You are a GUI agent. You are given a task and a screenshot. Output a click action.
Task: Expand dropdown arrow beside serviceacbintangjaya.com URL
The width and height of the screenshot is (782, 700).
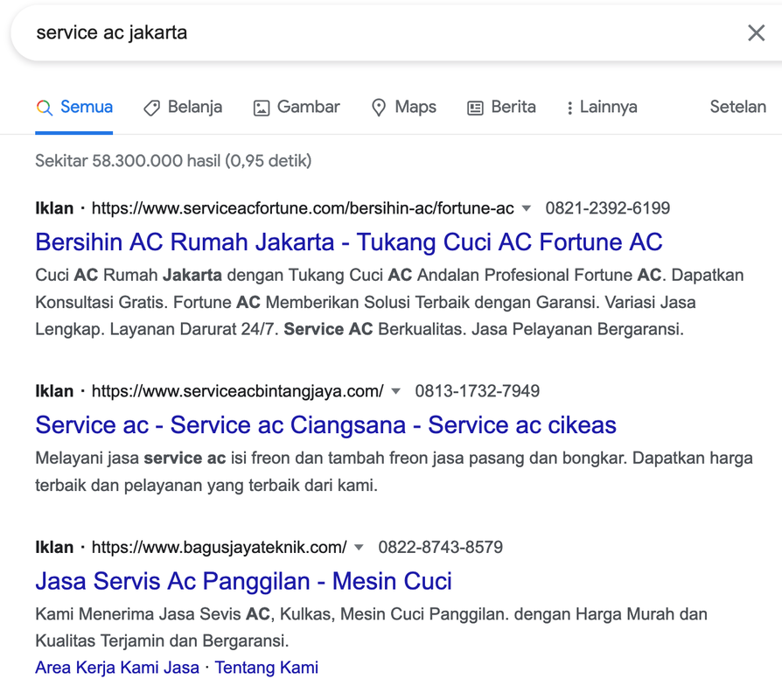click(x=396, y=391)
